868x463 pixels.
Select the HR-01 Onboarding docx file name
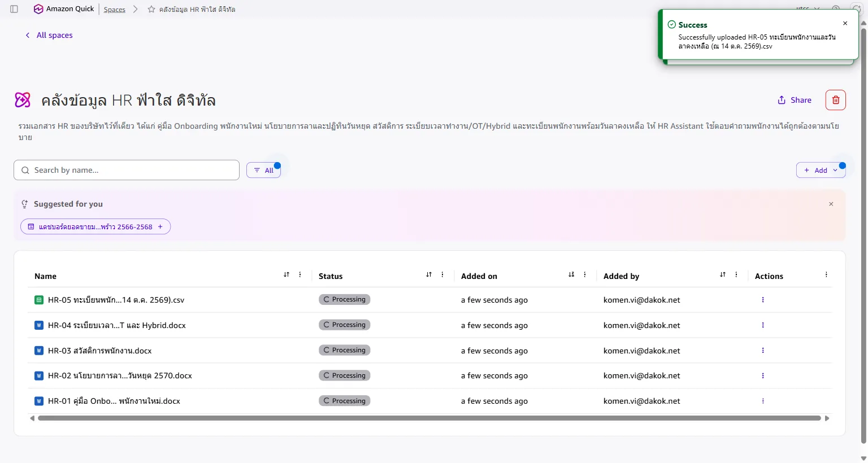[114, 401]
